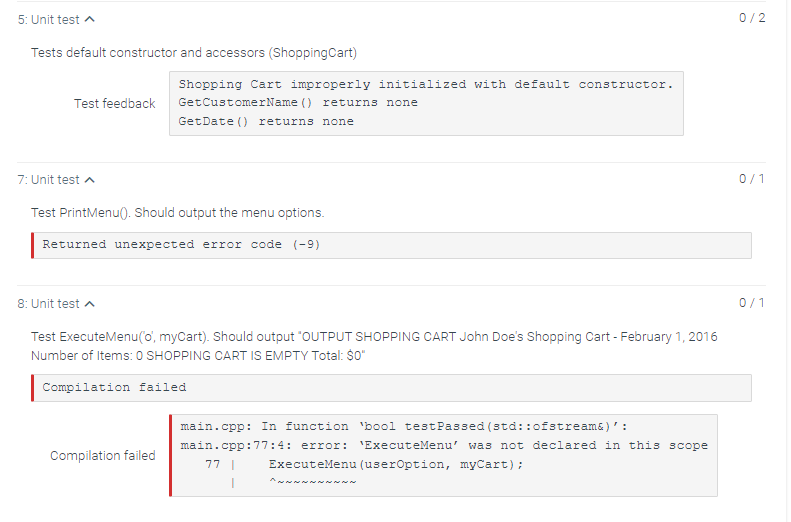Click the caret-tilde error marker line
The image size is (791, 522).
tap(313, 482)
